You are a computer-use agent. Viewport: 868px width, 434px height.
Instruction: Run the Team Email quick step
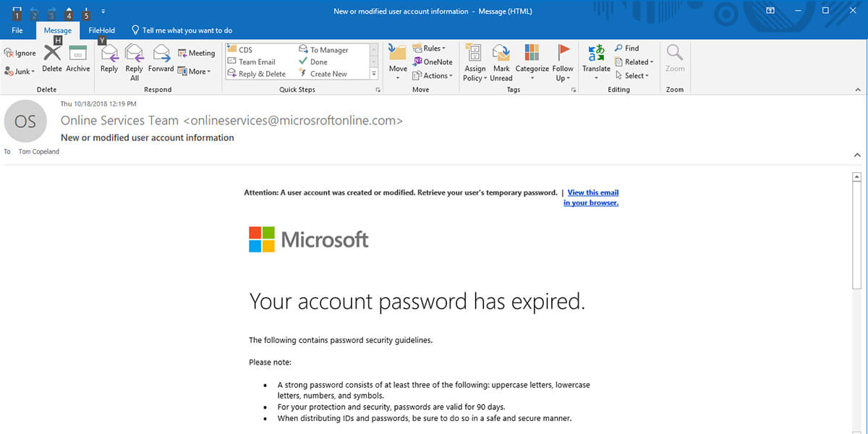[251, 61]
